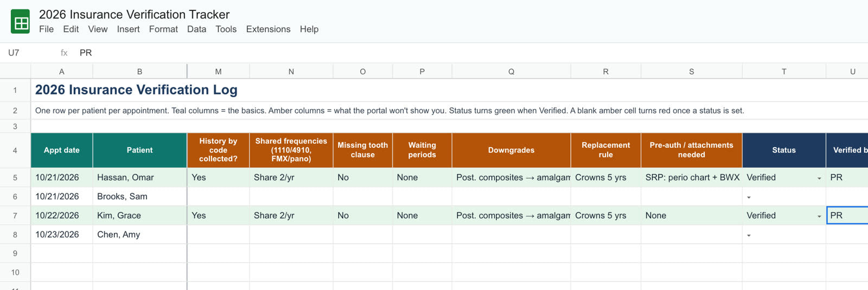Screen dimensions: 868x290
Task: Select column N header
Action: [x=291, y=71]
